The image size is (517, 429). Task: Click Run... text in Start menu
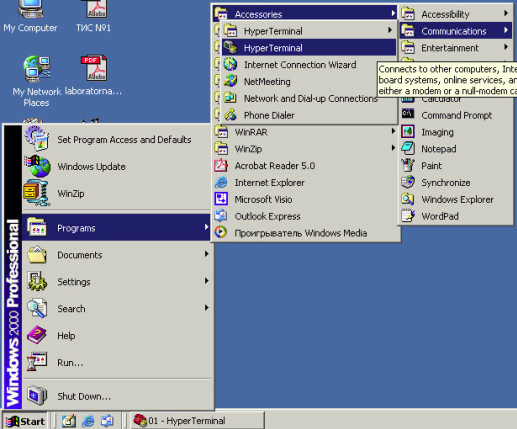70,362
